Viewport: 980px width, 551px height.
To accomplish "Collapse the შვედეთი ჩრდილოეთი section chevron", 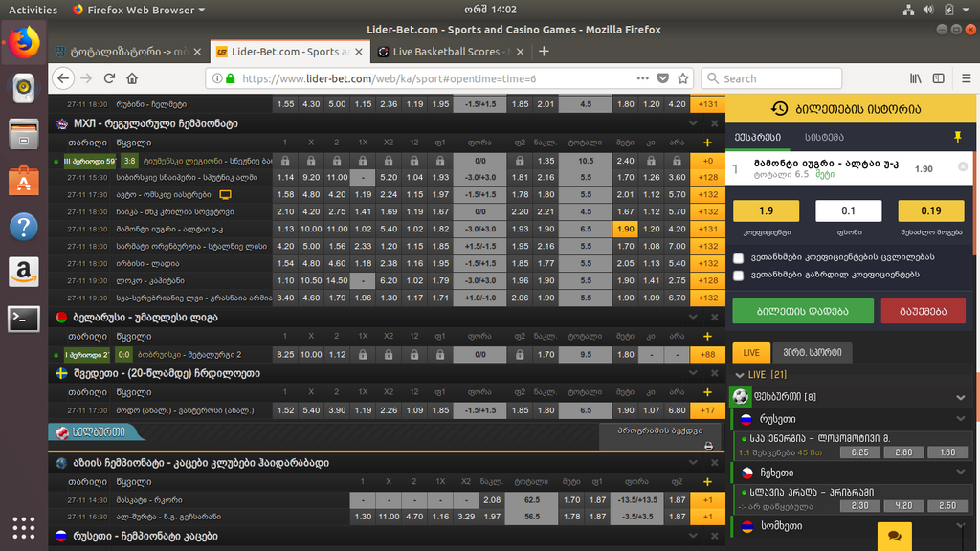I will [x=693, y=373].
